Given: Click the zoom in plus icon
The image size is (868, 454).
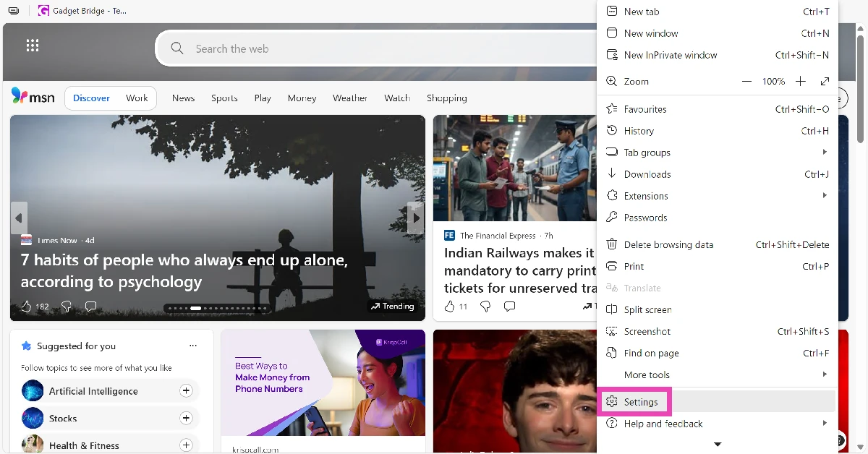Looking at the screenshot, I should (x=800, y=82).
